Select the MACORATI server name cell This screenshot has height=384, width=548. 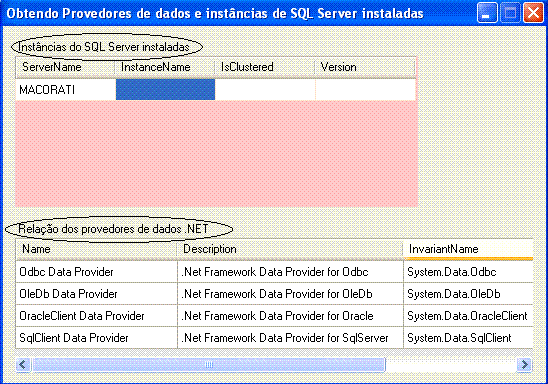[66, 90]
